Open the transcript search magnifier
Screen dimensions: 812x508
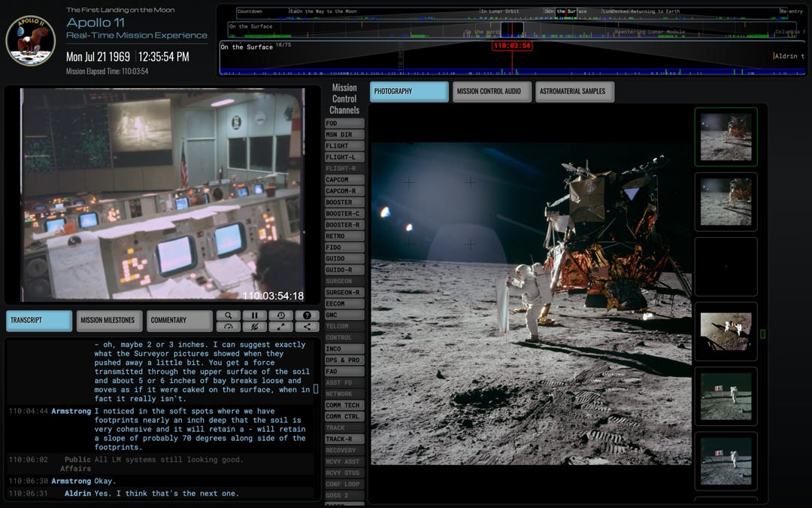(229, 315)
